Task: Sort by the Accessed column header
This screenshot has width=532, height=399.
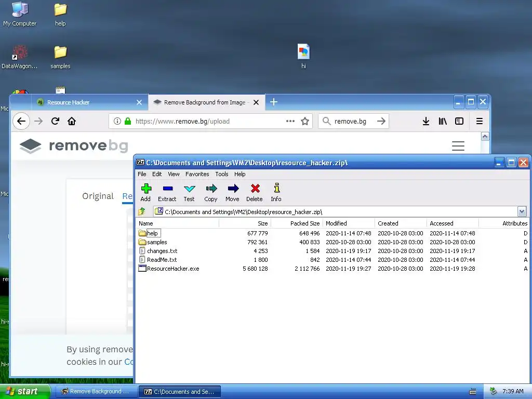Action: pos(453,223)
